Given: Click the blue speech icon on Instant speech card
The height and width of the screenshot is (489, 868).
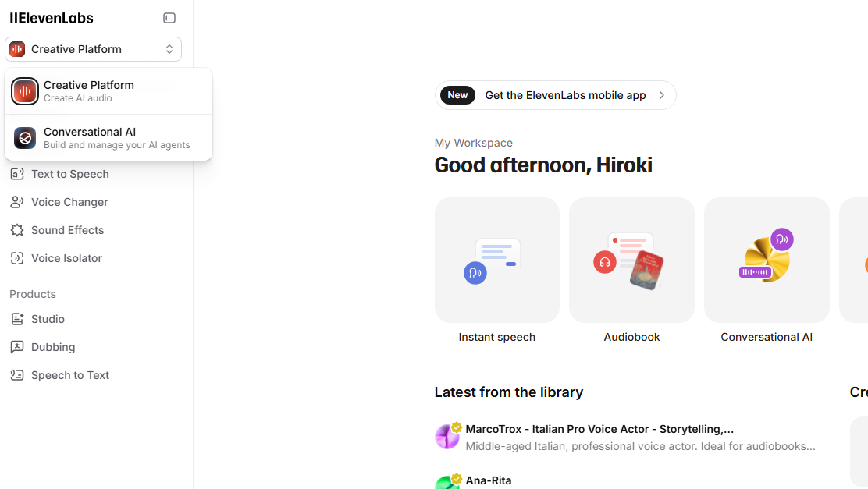Looking at the screenshot, I should pyautogui.click(x=475, y=273).
